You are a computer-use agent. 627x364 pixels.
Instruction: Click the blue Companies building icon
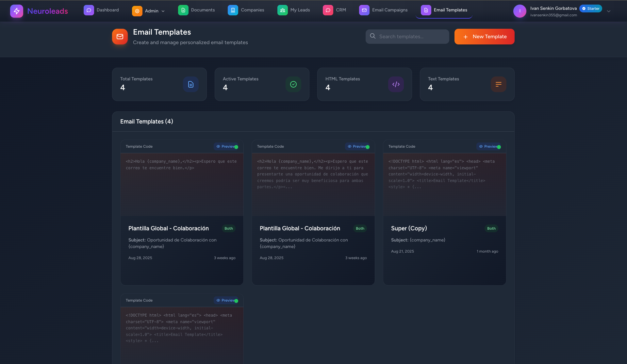tap(233, 10)
